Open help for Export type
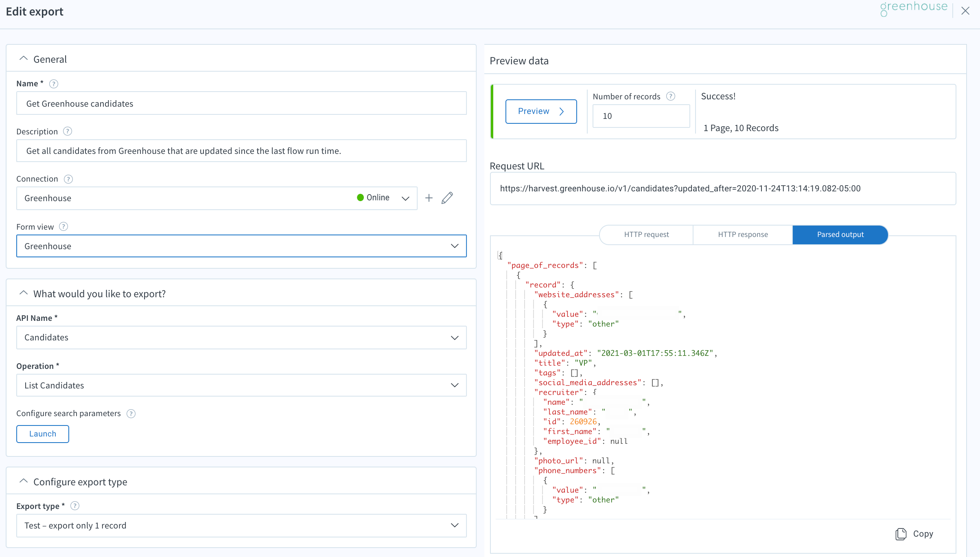This screenshot has width=980, height=557. coord(75,506)
